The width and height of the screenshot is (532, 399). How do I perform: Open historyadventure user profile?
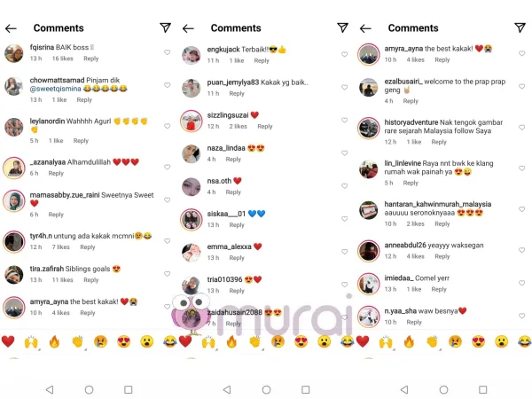(411, 122)
